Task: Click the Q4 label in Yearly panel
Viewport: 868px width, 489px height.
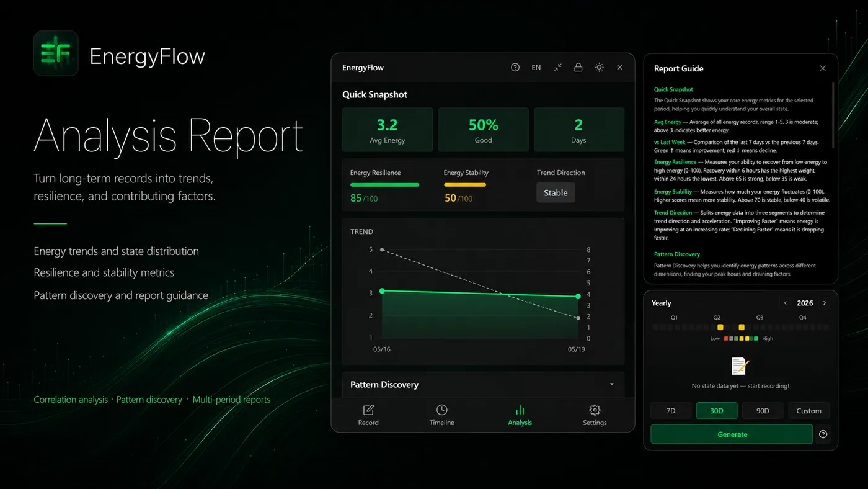Action: click(803, 318)
